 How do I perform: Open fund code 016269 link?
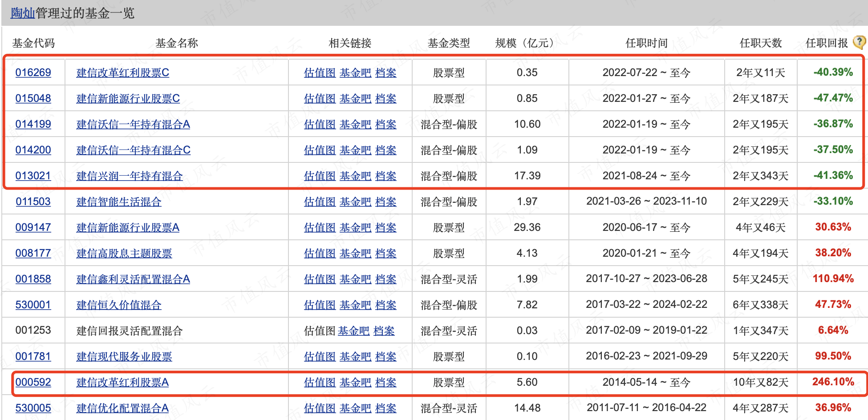tap(33, 73)
